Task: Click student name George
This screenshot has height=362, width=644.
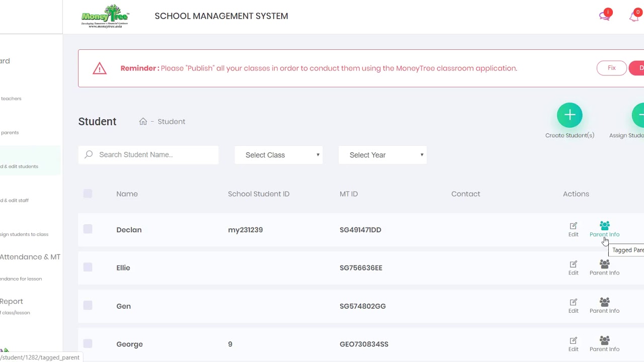Action: (x=129, y=344)
